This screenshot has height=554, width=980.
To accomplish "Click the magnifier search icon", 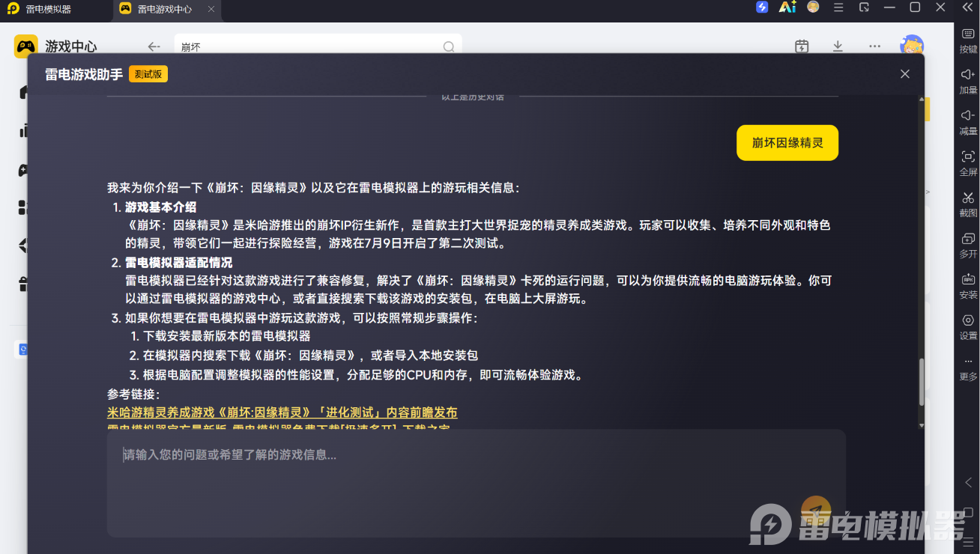I will (449, 46).
